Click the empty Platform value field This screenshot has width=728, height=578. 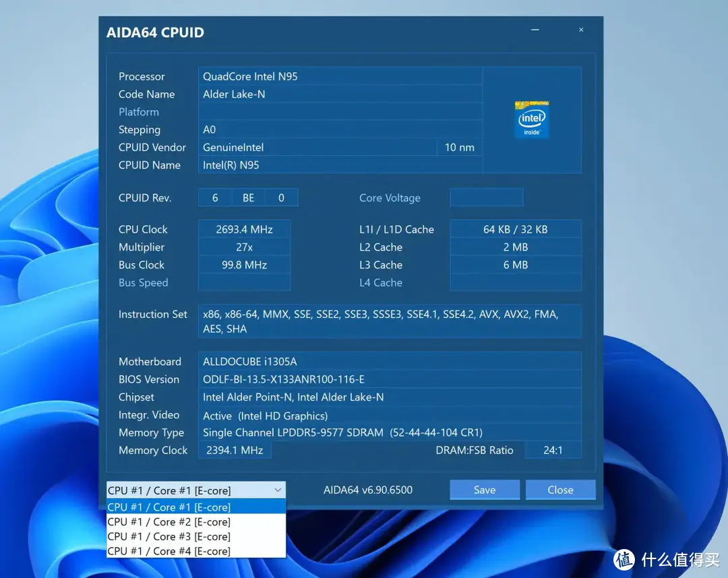340,112
